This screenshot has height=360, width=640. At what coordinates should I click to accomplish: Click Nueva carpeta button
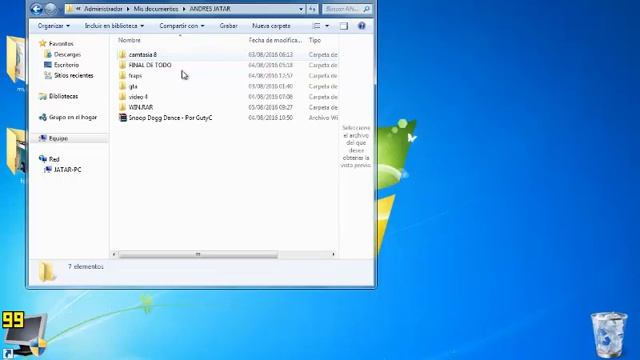[x=271, y=26]
